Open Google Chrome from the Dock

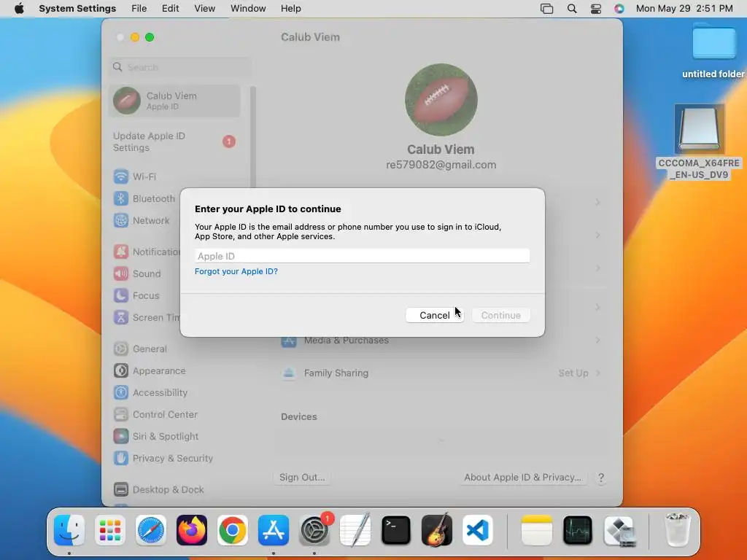[233, 530]
